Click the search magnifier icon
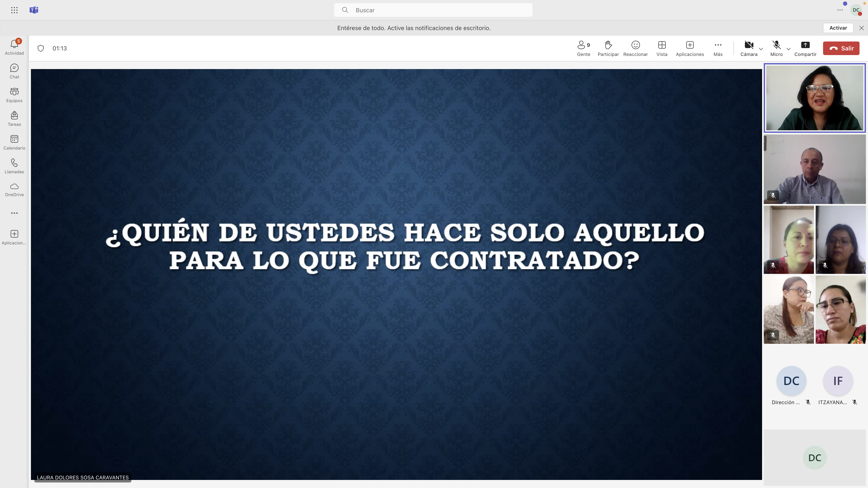Screen dimensions: 868x488 click(x=345, y=10)
